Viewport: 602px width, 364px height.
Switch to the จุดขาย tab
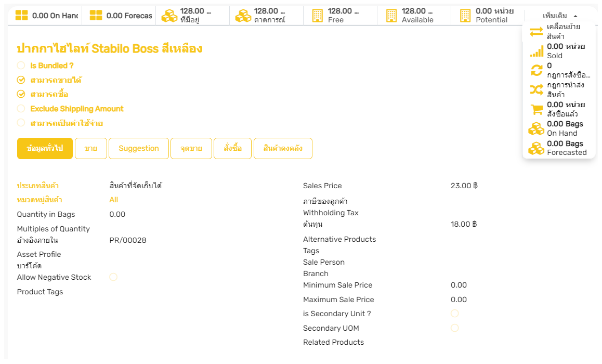(191, 148)
